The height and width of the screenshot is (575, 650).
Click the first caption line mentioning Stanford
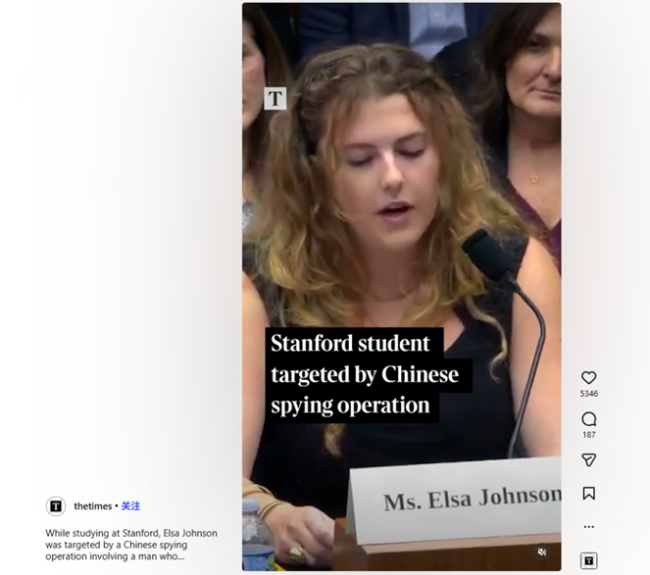(x=131, y=533)
